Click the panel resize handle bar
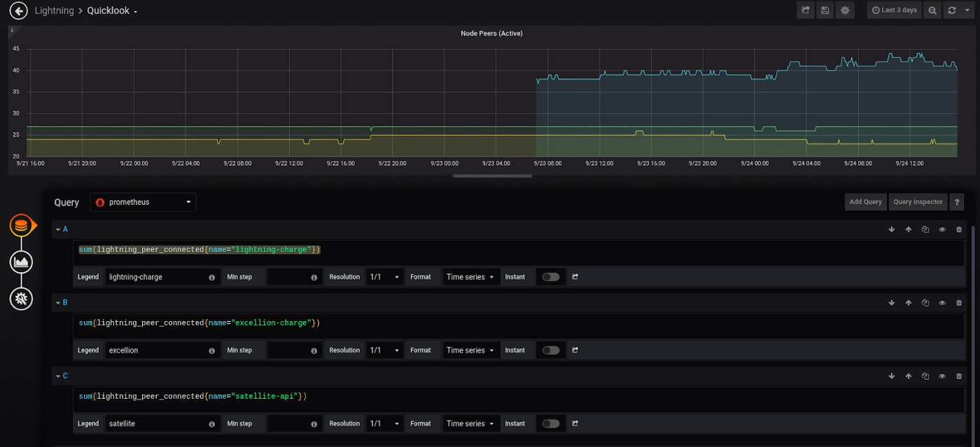The image size is (980, 447). [x=492, y=176]
